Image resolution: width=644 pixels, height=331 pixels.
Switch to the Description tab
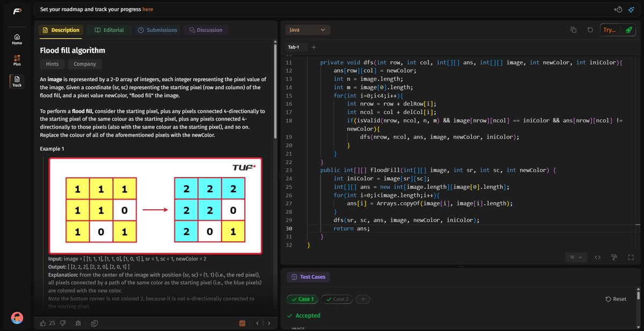point(61,30)
